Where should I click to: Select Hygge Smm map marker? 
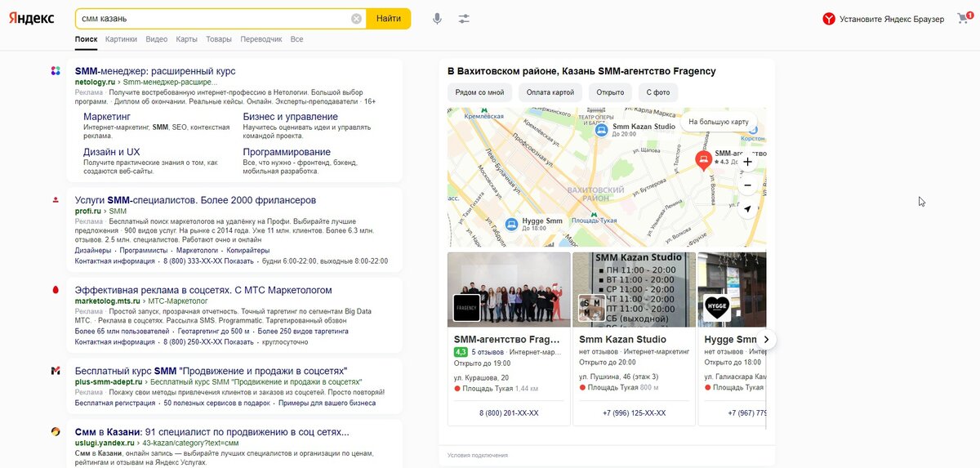click(x=511, y=224)
